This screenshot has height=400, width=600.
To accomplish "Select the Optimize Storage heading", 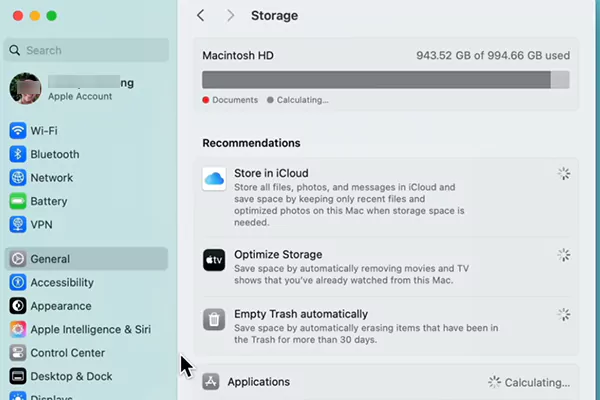I will [x=278, y=255].
